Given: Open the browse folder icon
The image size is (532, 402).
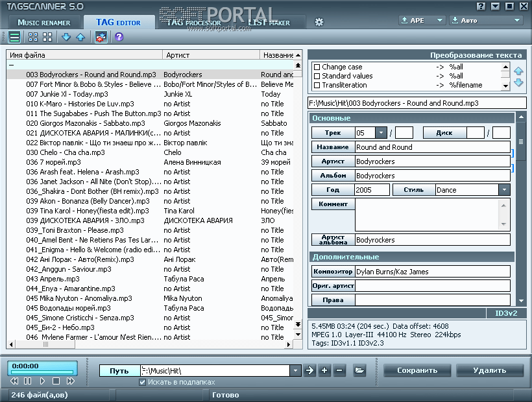Looking at the screenshot, I should point(359,370).
